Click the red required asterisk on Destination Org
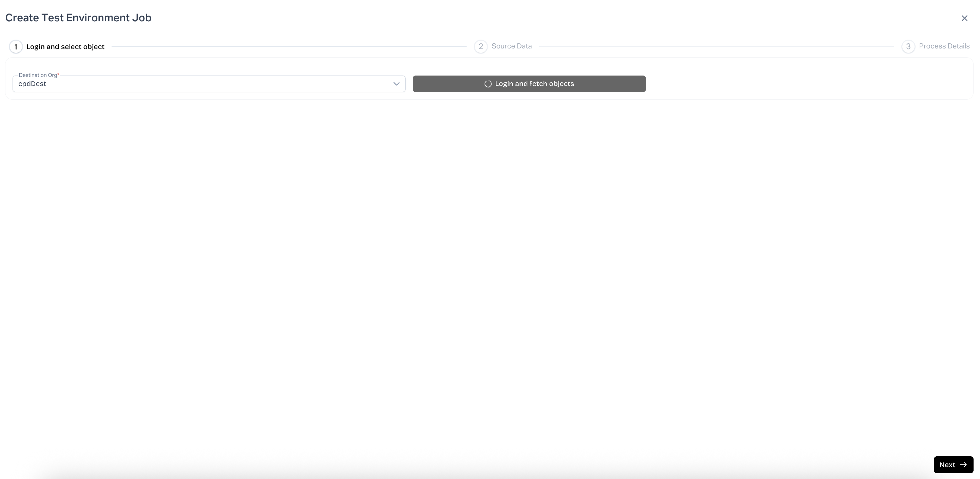980x479 pixels. click(x=58, y=75)
